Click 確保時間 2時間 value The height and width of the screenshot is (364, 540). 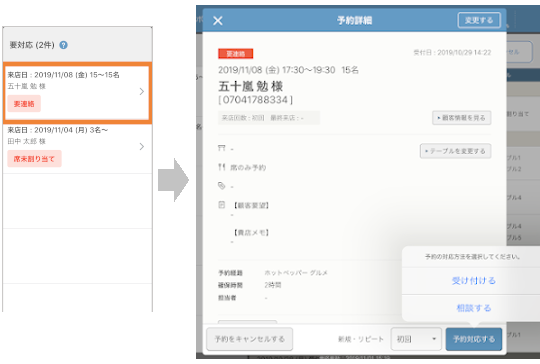273,285
